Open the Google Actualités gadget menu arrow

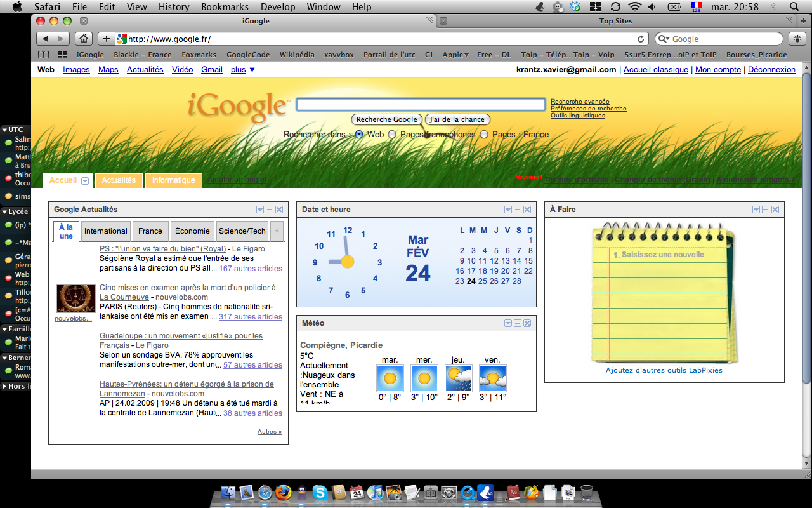coord(260,210)
